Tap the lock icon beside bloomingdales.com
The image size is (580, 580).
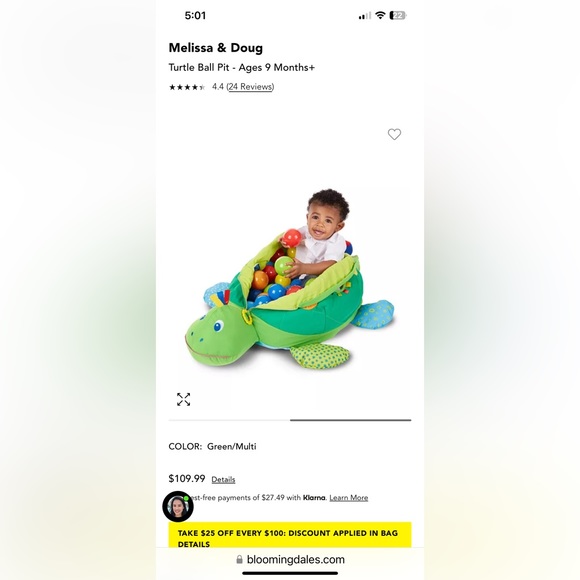(239, 559)
